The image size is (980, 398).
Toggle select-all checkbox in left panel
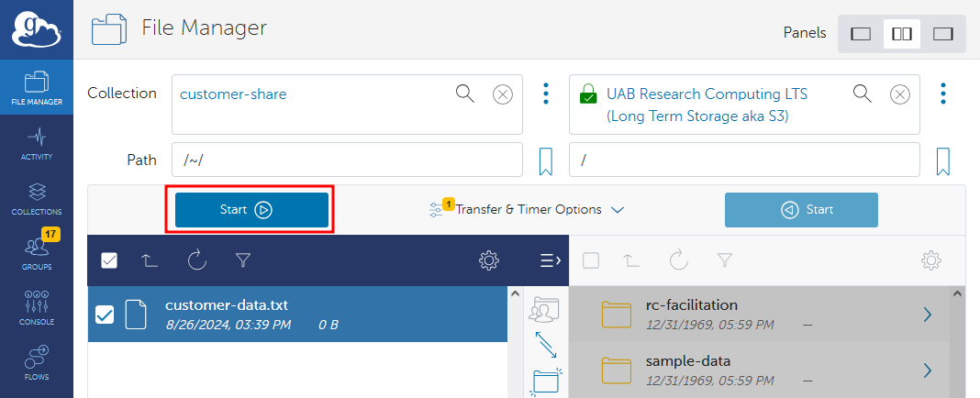pos(109,260)
